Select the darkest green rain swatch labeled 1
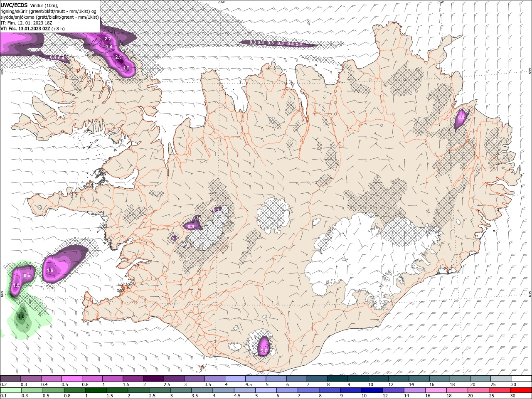The height and width of the screenshot is (399, 532). pyautogui.click(x=96, y=390)
